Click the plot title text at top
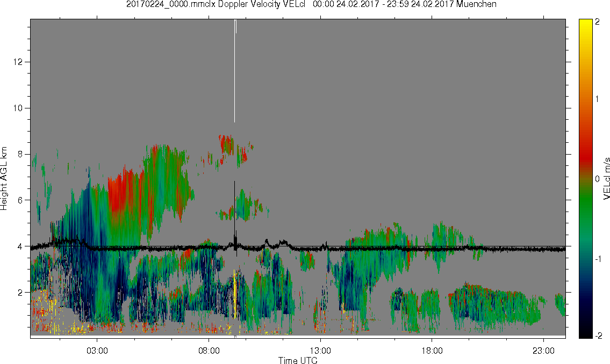The height and width of the screenshot is (364, 610). click(311, 4)
